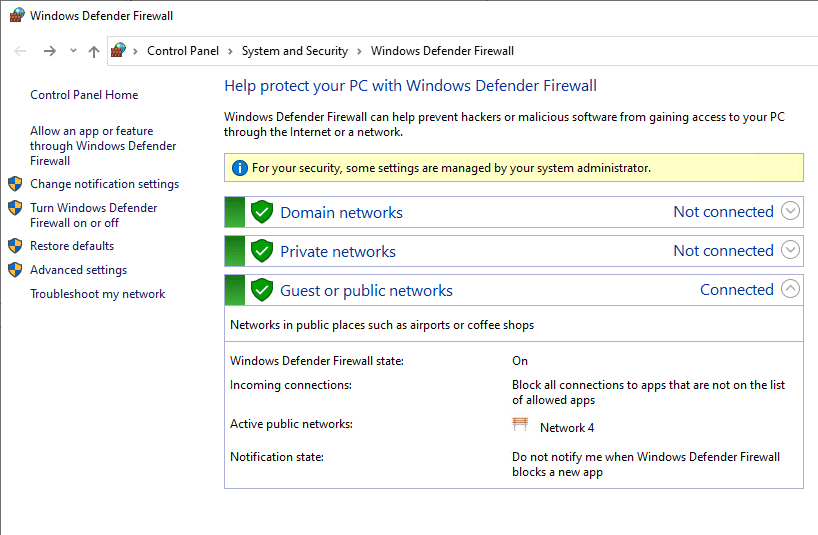Click Notification state label
Screen dimensions: 818x535
(x=276, y=457)
